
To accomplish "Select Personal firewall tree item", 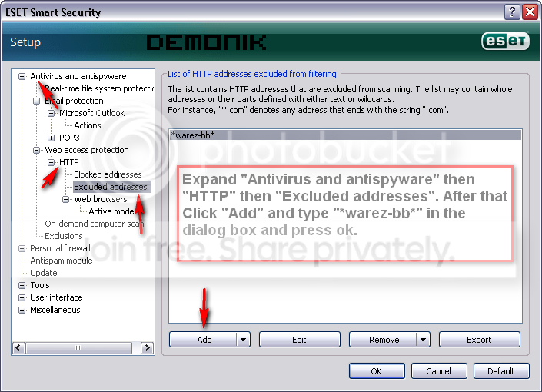I will click(60, 248).
